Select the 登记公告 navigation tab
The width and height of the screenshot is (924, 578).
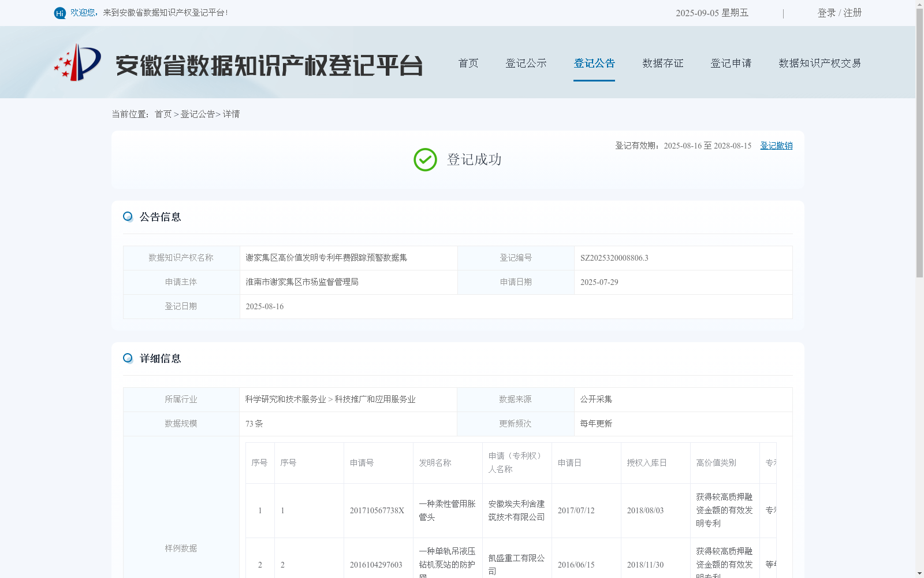tap(594, 63)
